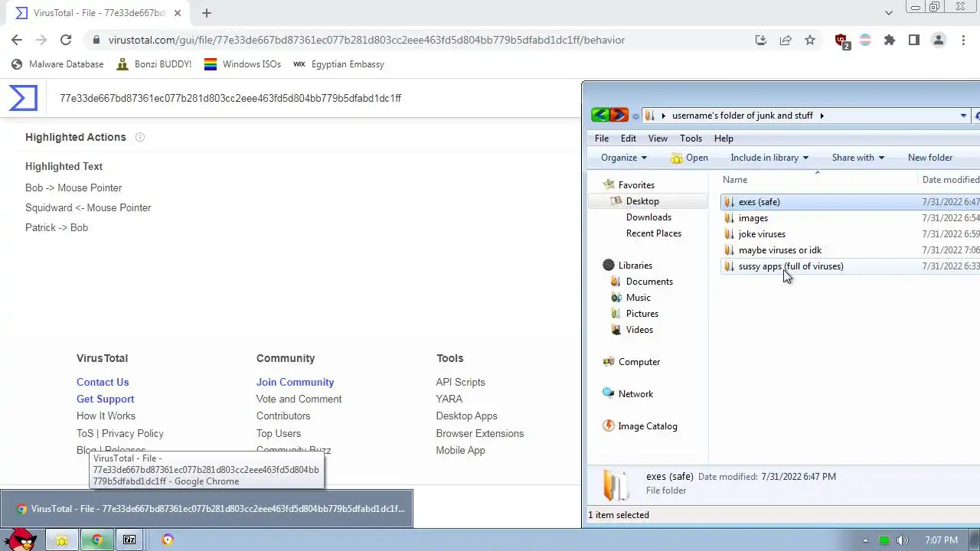The width and height of the screenshot is (980, 551).
Task: Open the How It Works link
Action: [x=106, y=416]
